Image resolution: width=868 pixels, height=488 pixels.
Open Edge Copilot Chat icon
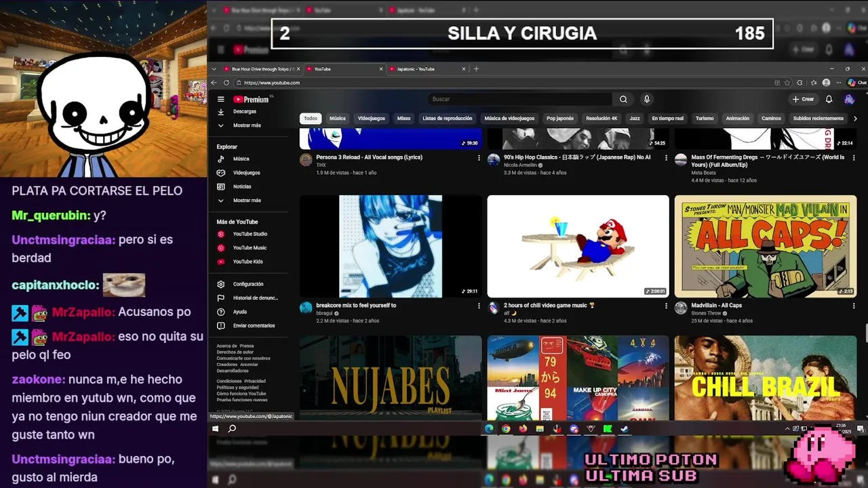[x=857, y=83]
